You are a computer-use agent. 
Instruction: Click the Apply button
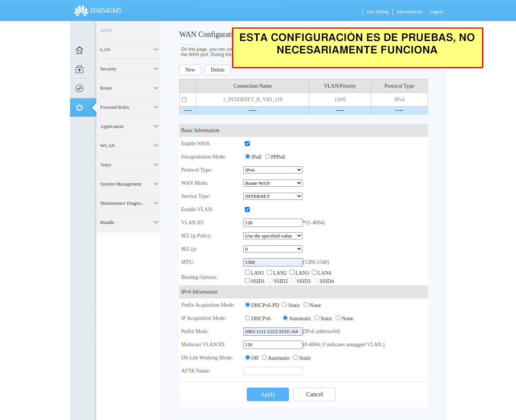tap(268, 394)
